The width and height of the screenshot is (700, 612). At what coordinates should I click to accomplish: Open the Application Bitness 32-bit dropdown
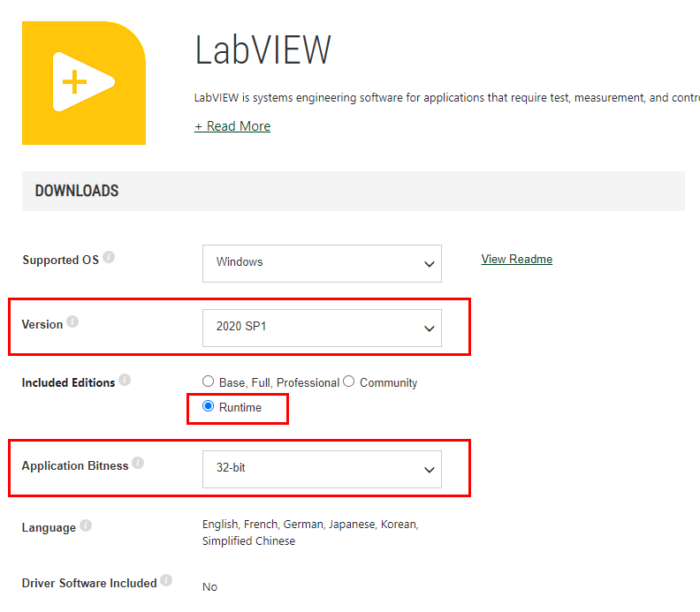coord(322,469)
